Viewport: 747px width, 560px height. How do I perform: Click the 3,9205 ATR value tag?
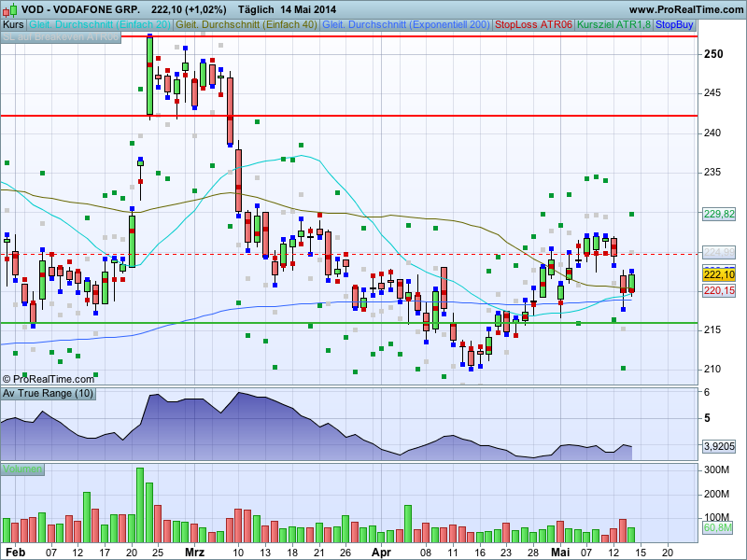pyautogui.click(x=719, y=446)
